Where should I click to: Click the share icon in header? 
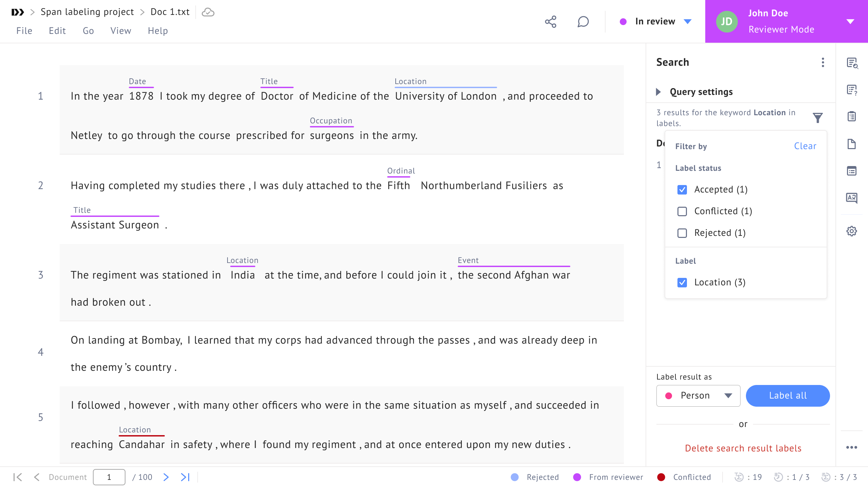[x=551, y=22]
